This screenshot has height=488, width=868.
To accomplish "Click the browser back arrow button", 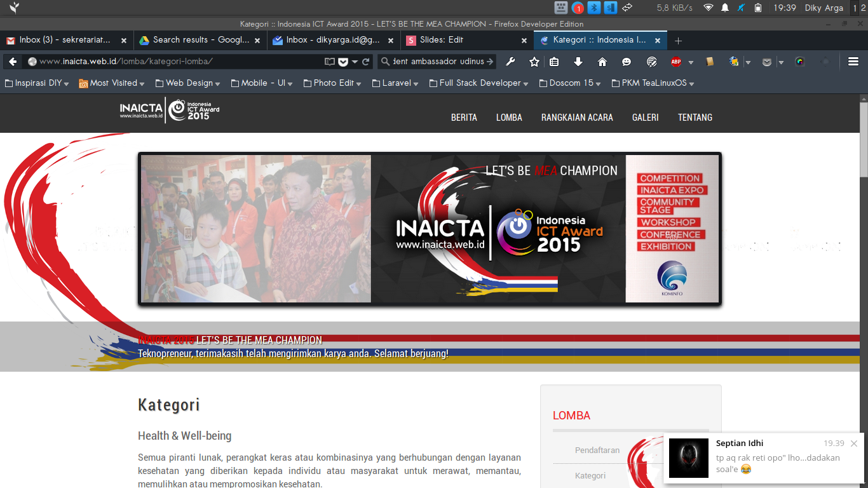I will (13, 62).
